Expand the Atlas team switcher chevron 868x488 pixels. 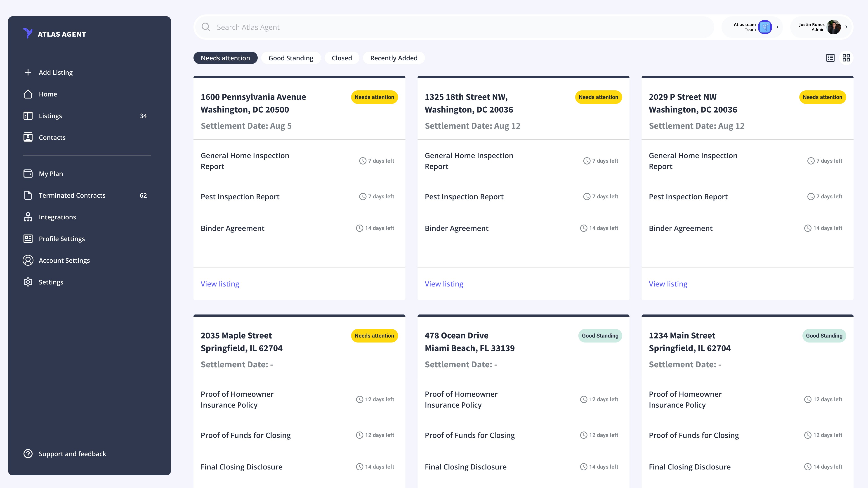(x=777, y=27)
